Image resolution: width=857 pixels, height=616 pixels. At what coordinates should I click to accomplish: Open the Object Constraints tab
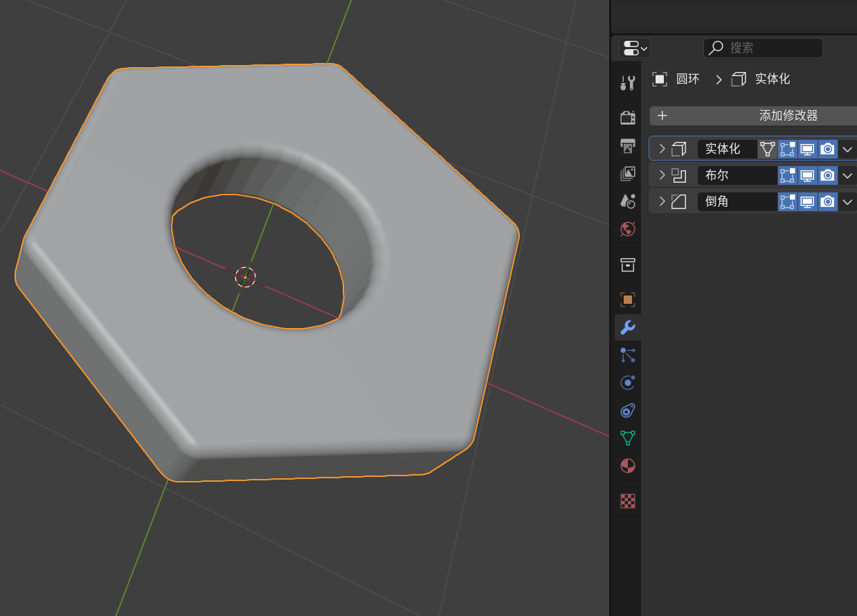(x=628, y=410)
